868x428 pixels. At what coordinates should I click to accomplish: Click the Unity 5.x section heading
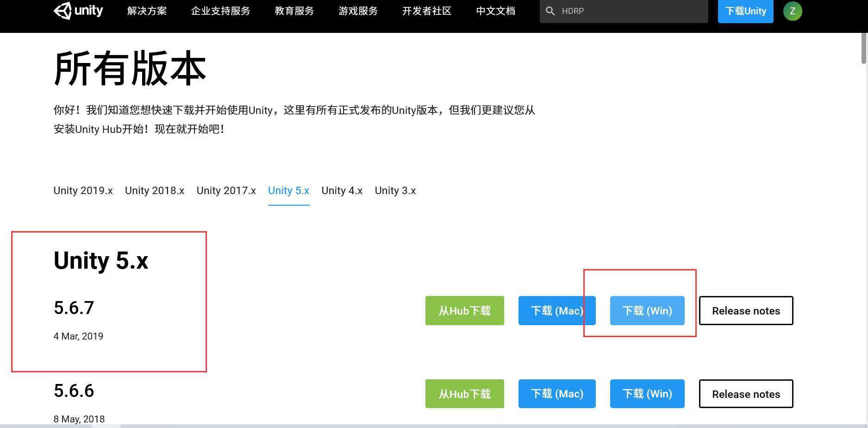click(x=101, y=260)
